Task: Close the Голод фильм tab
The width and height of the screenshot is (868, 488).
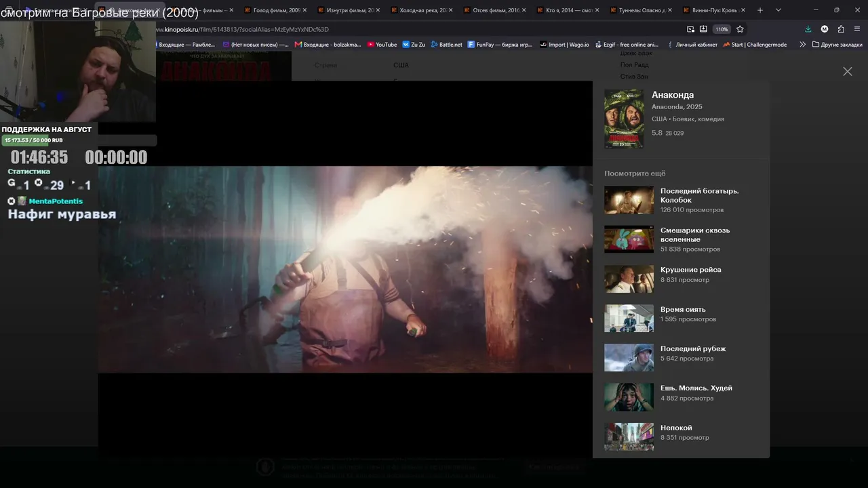Action: (x=304, y=10)
